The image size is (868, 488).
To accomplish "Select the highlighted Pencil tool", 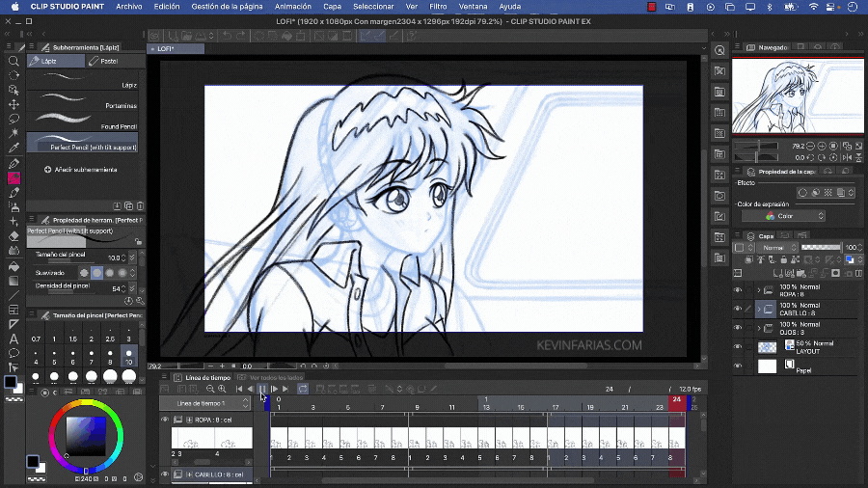I will coord(14,178).
